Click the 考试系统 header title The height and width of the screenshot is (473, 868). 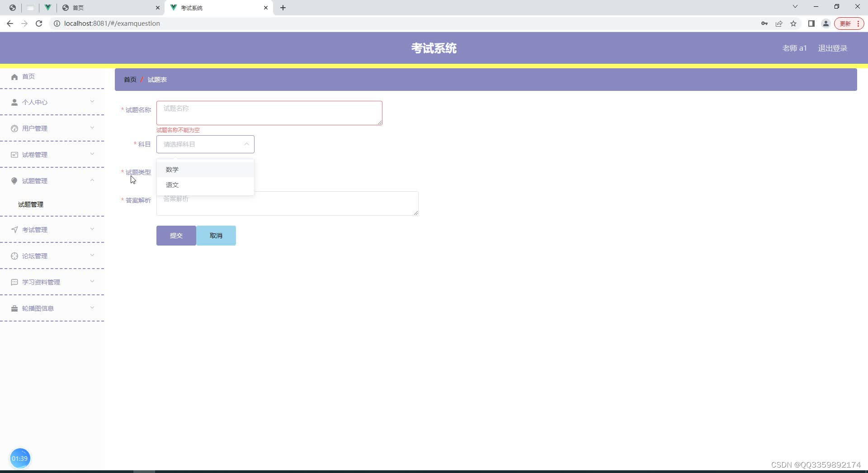coord(434,48)
